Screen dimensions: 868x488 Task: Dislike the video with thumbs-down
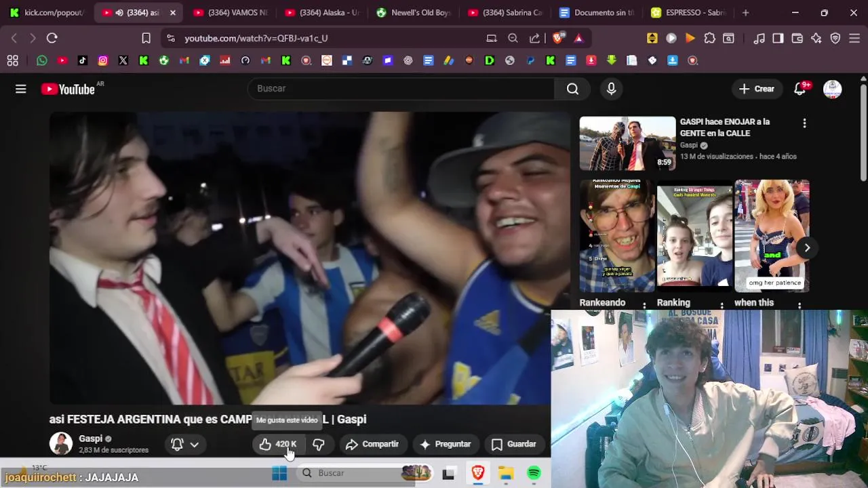[319, 445]
